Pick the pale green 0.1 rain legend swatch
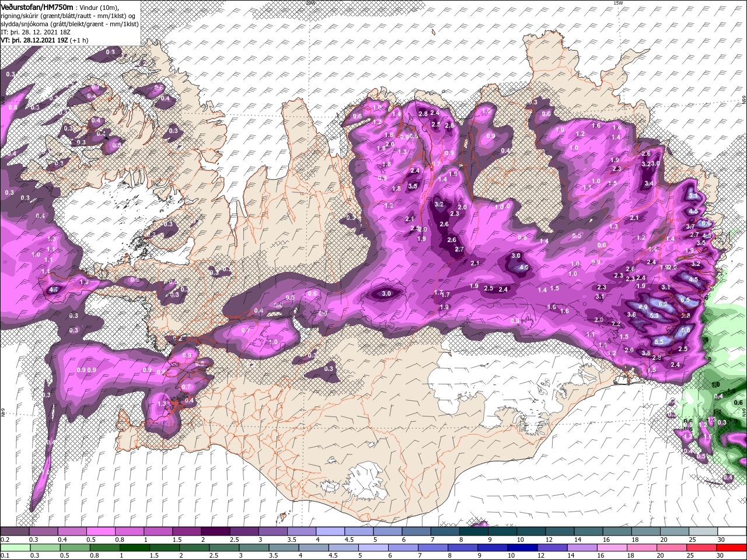747x560 pixels. point(15,548)
